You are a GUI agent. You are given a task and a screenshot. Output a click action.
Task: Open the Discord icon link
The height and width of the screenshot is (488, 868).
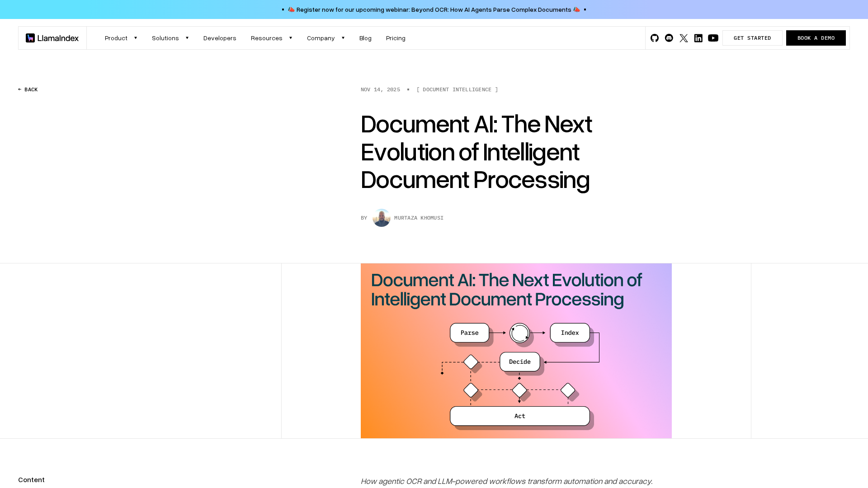click(669, 38)
